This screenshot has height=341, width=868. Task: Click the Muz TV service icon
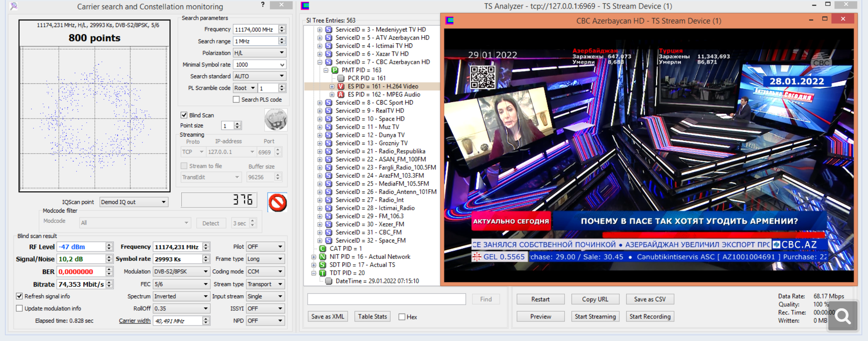328,127
